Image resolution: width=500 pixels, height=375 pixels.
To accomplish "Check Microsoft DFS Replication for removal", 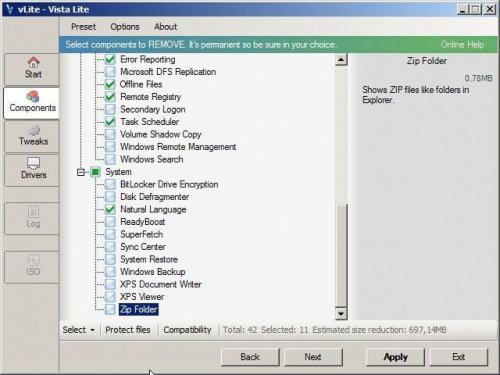I will point(110,72).
